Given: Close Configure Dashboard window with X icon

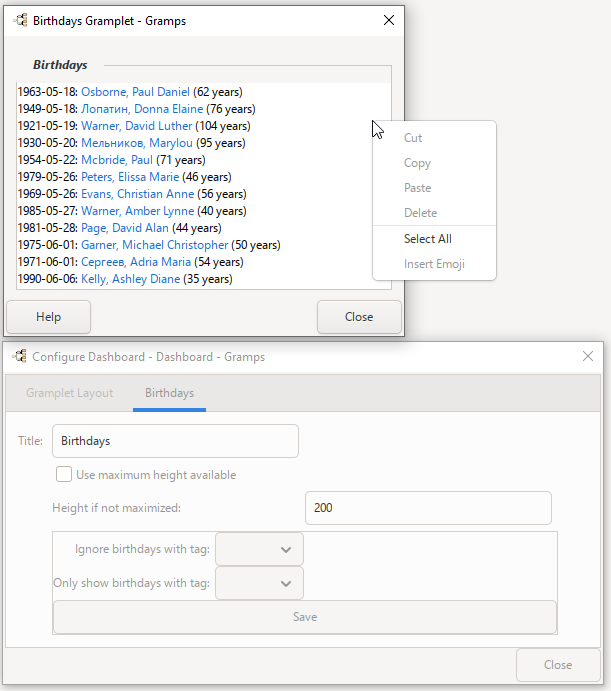Looking at the screenshot, I should click(588, 356).
